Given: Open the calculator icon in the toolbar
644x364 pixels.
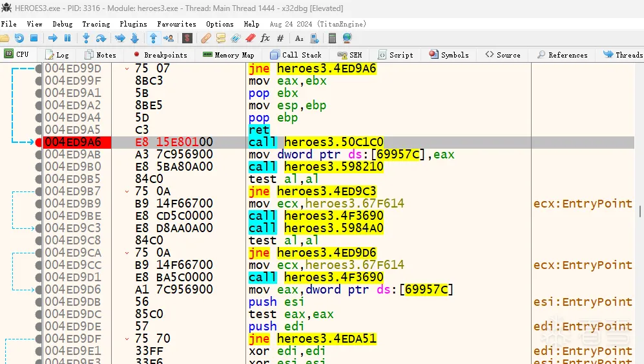Looking at the screenshot, I should [x=333, y=38].
